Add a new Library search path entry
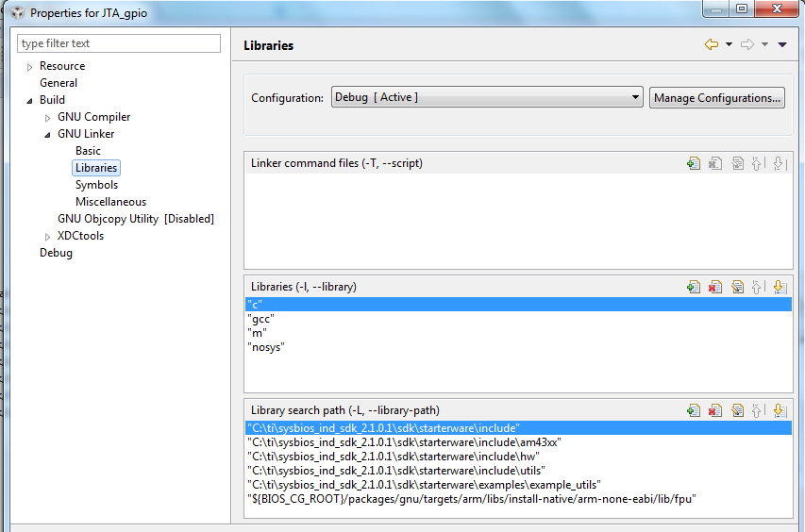Screen dimensions: 805x532 coord(694,410)
